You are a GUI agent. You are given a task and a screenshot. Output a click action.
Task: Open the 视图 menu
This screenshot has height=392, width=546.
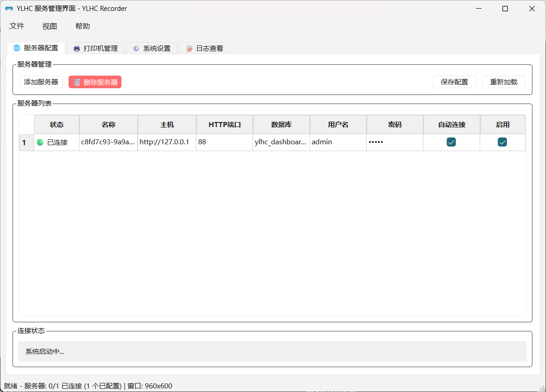(50, 26)
